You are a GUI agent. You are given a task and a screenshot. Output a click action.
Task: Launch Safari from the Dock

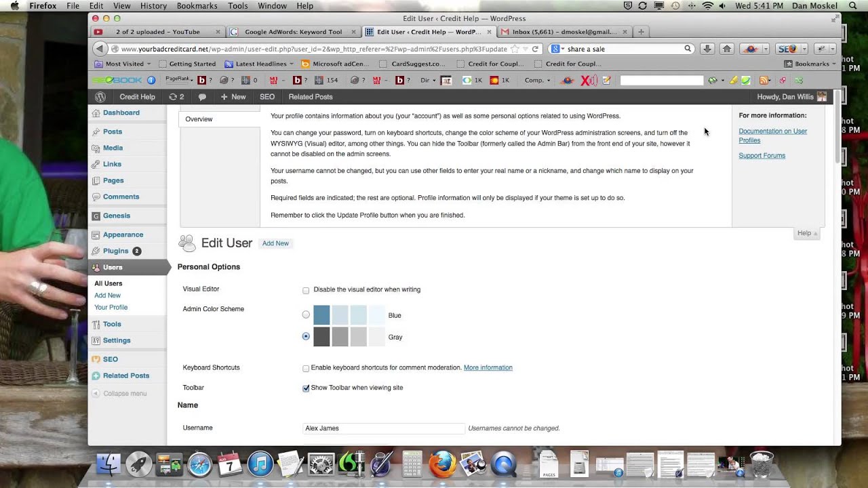coord(200,465)
